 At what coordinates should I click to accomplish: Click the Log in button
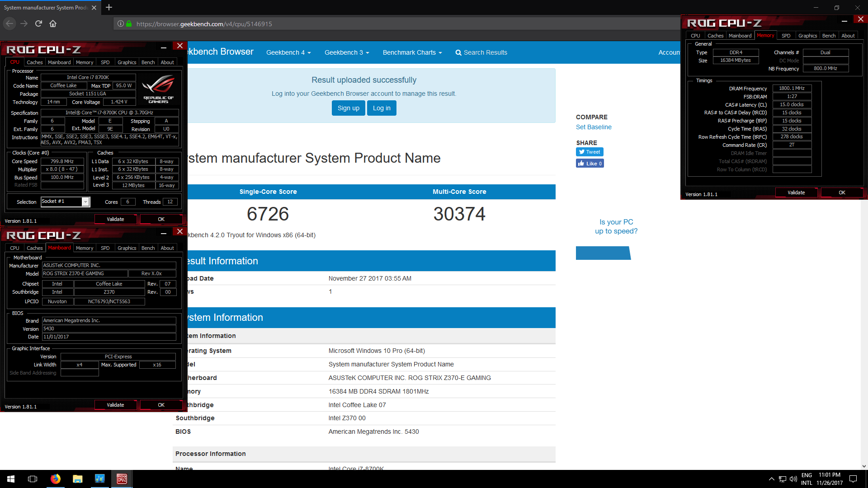pos(382,108)
